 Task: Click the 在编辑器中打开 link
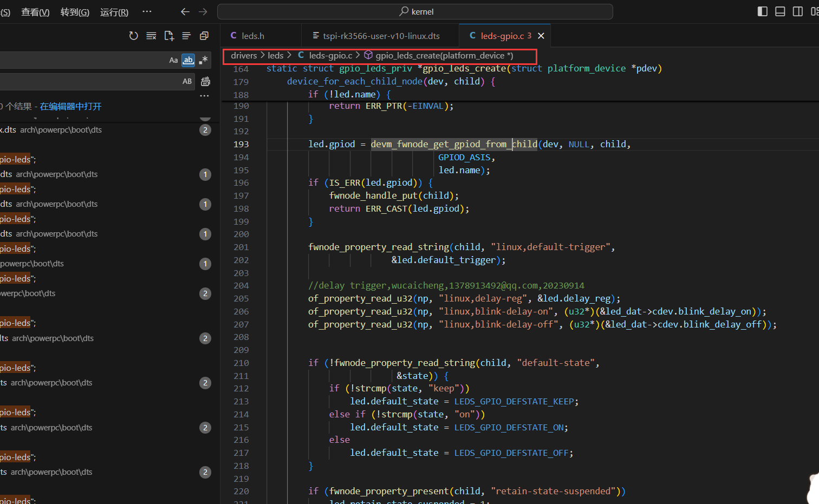pos(70,106)
